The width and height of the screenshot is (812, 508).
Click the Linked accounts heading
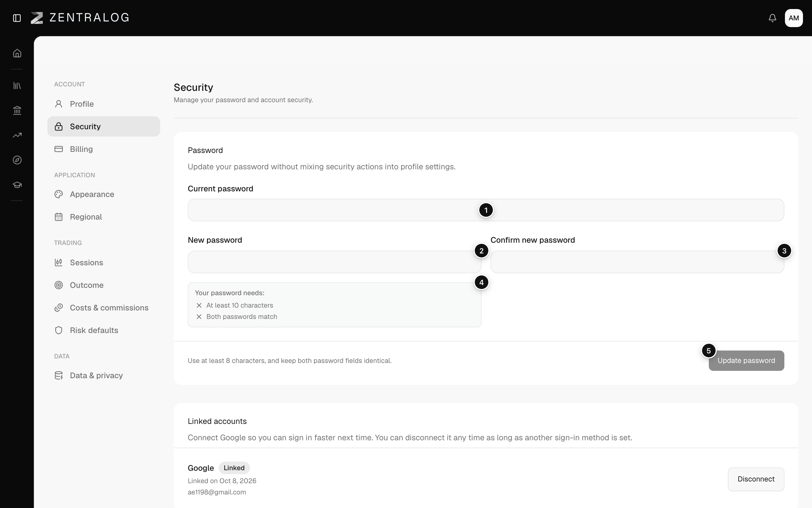pyautogui.click(x=217, y=421)
